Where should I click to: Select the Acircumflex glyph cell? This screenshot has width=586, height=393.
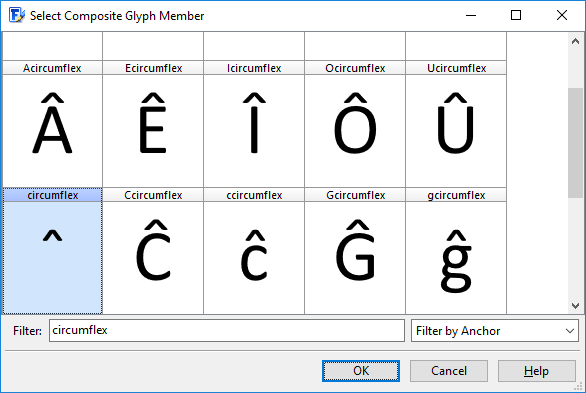click(x=52, y=124)
